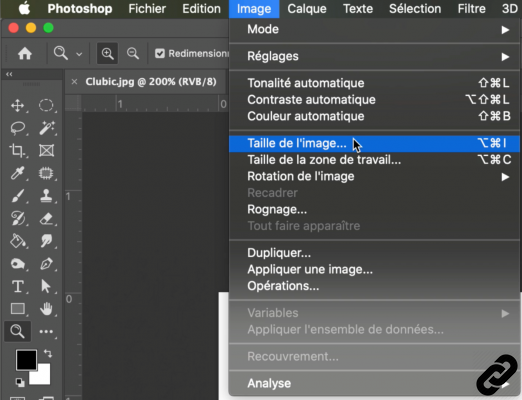This screenshot has height=400, width=522.
Task: Select the Clone Stamp tool
Action: point(46,196)
